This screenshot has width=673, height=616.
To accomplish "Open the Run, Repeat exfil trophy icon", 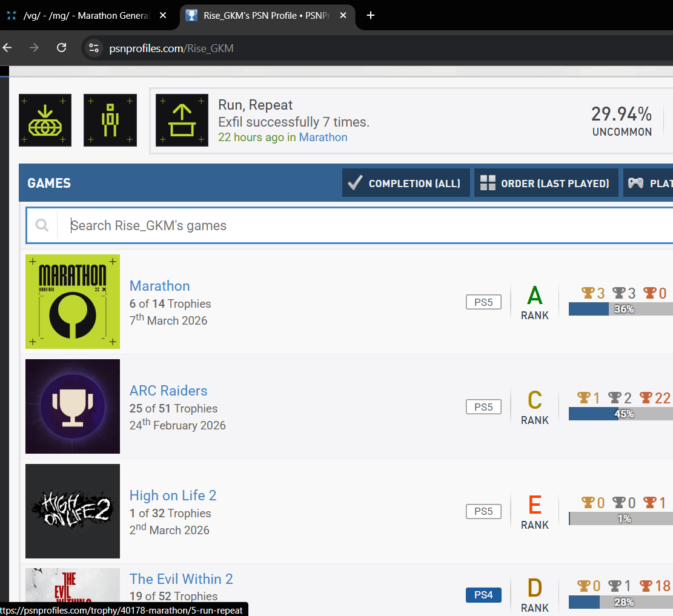I will point(182,120).
